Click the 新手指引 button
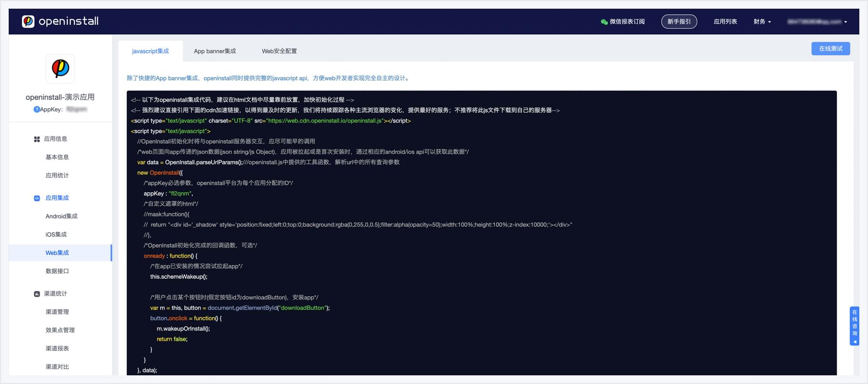This screenshot has height=384, width=868. pos(679,22)
